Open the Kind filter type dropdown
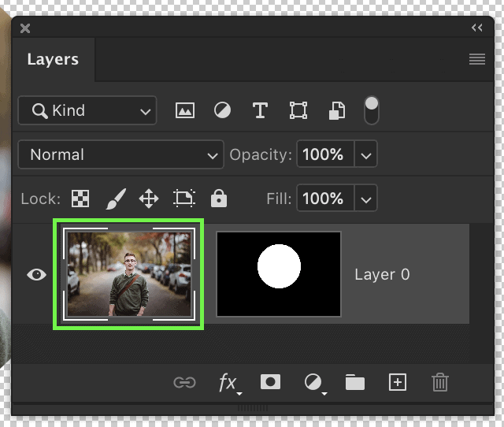Viewport: 504px width, 427px height. (87, 110)
